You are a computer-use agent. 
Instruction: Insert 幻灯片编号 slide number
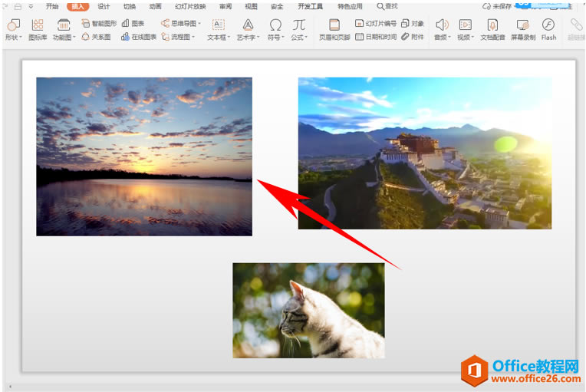(x=375, y=24)
